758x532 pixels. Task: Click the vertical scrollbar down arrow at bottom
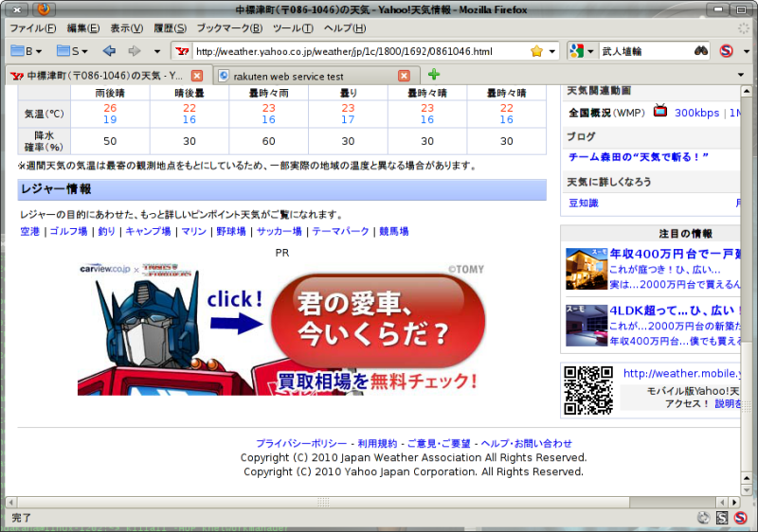747,490
